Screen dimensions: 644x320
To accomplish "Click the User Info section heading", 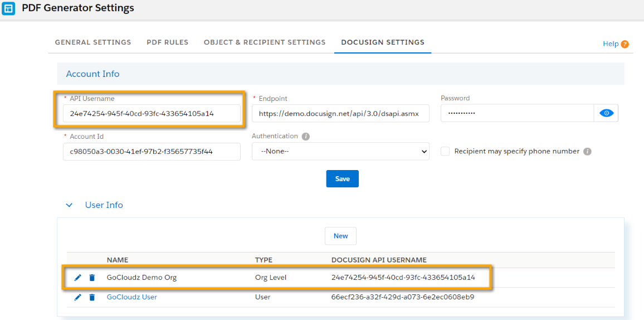I will 104,205.
